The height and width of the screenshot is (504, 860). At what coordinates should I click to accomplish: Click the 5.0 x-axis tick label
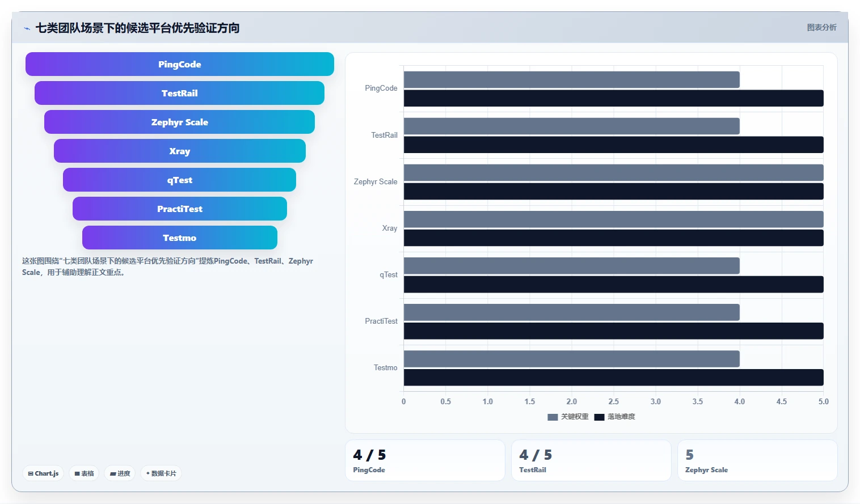(823, 401)
